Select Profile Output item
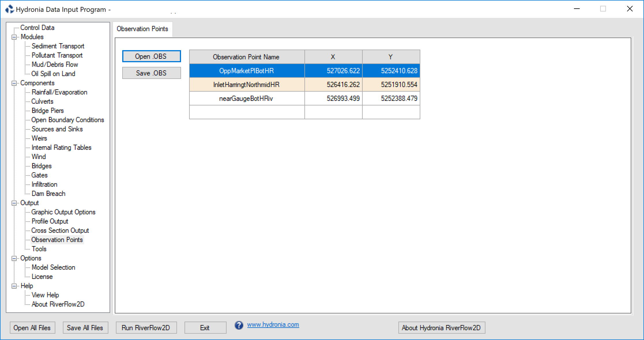This screenshot has width=644, height=340. [50, 221]
